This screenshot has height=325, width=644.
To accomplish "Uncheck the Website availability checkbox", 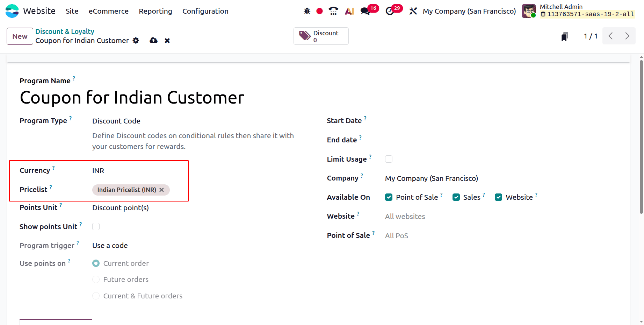I will point(499,197).
